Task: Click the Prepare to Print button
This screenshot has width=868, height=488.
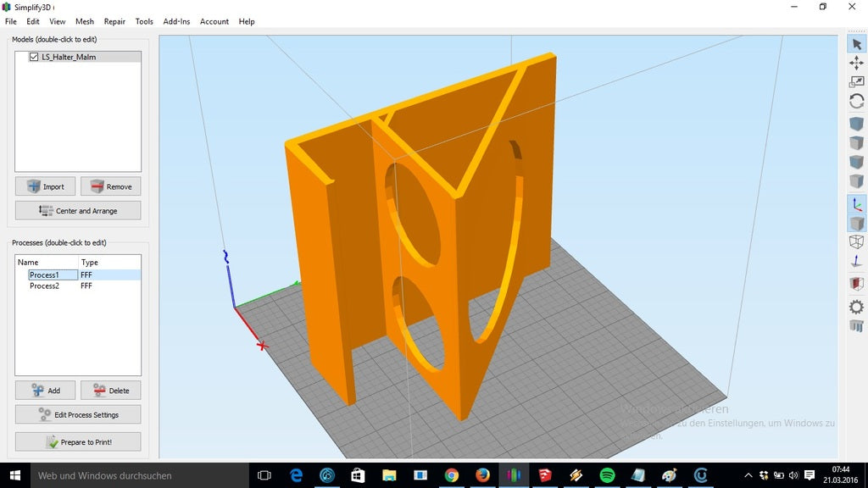Action: point(78,441)
